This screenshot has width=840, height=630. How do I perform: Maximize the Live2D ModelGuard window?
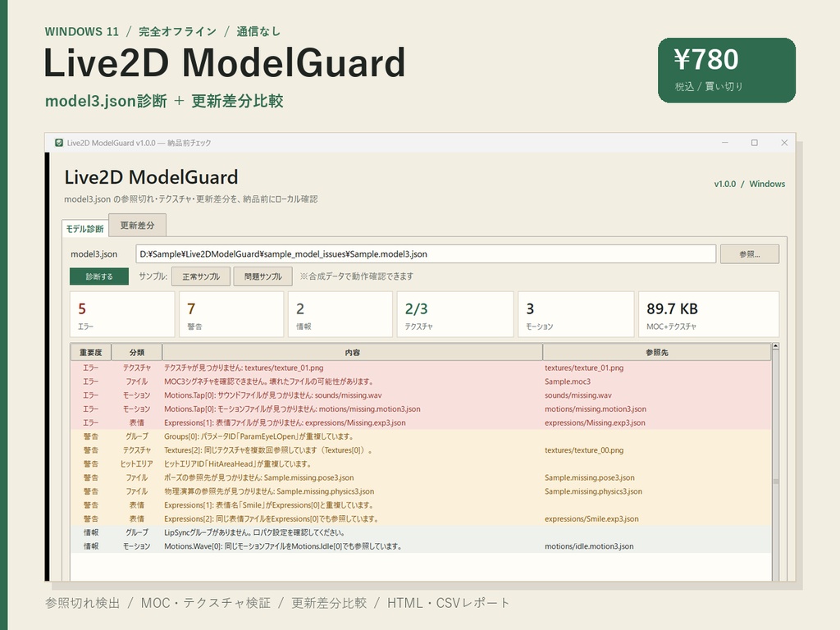click(755, 143)
